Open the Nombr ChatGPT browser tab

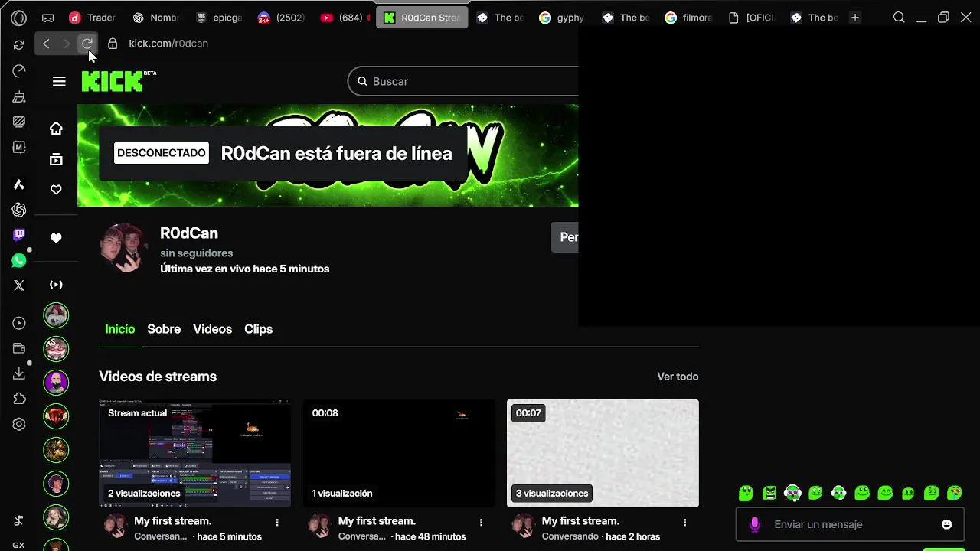pos(156,18)
